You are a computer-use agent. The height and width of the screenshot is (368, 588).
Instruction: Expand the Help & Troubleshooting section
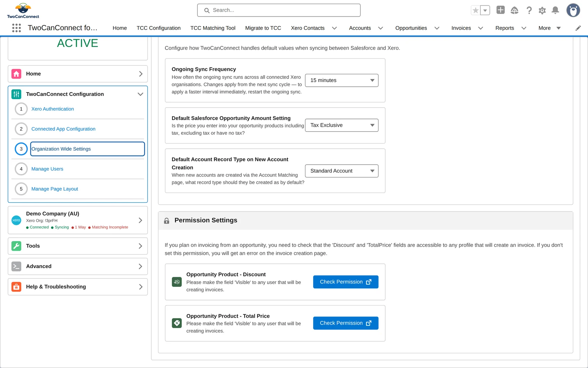(140, 287)
